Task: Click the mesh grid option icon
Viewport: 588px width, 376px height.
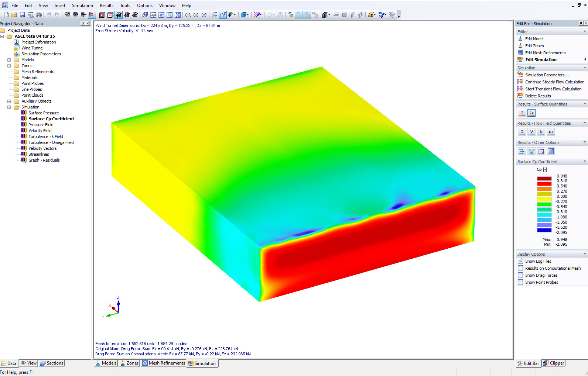Action: (x=551, y=151)
